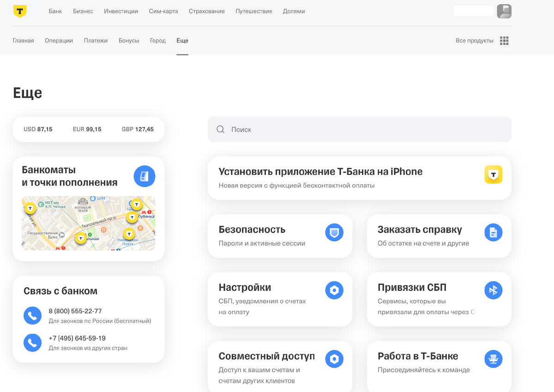Open the Работа в Т-Банке card title

click(418, 356)
